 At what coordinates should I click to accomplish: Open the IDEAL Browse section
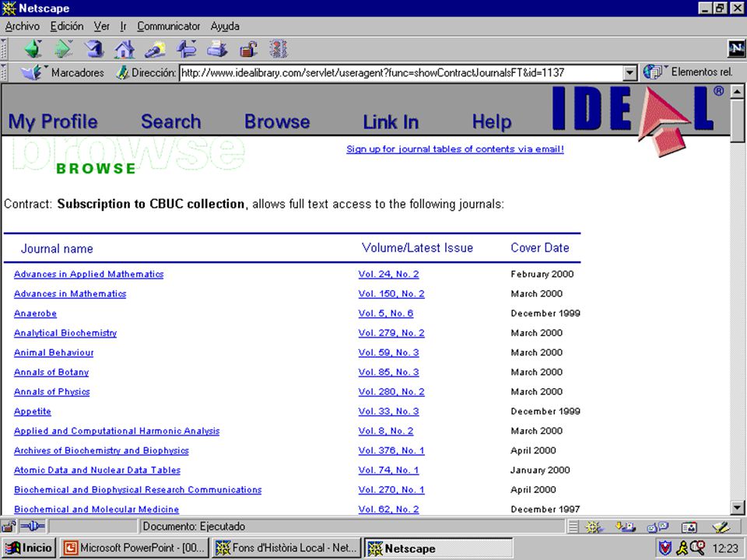pos(277,121)
